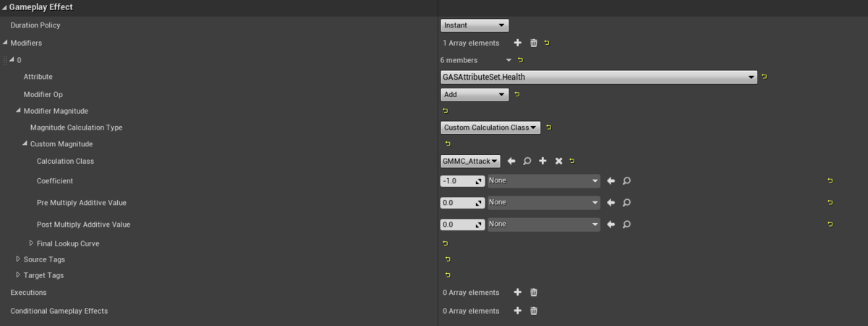Clear the Calculation Class with X icon

558,161
